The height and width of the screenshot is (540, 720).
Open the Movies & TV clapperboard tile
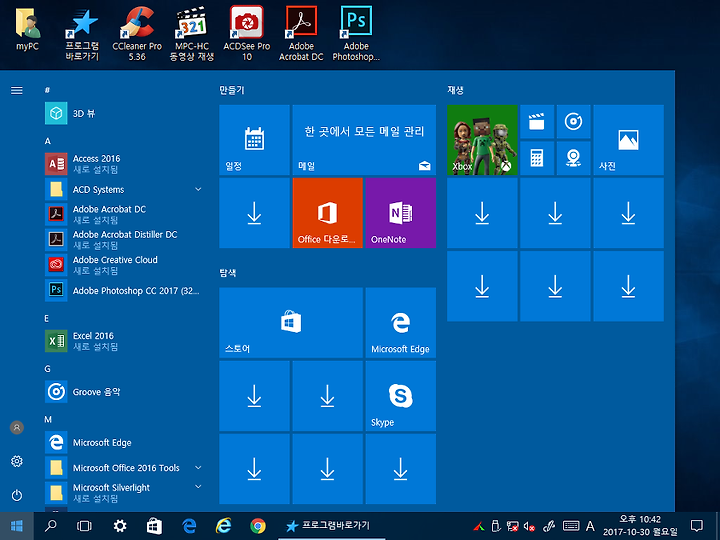pos(537,122)
